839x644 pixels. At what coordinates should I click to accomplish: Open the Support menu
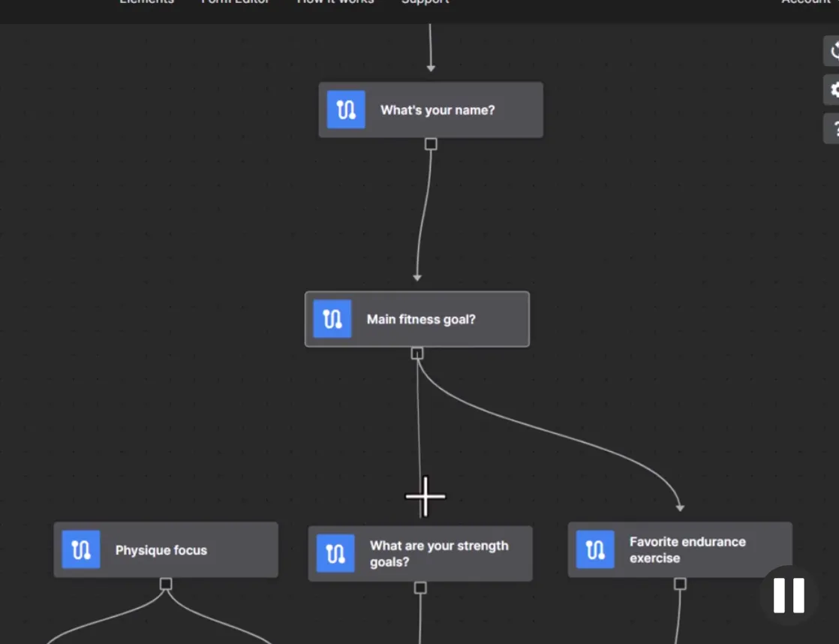tap(425, 3)
